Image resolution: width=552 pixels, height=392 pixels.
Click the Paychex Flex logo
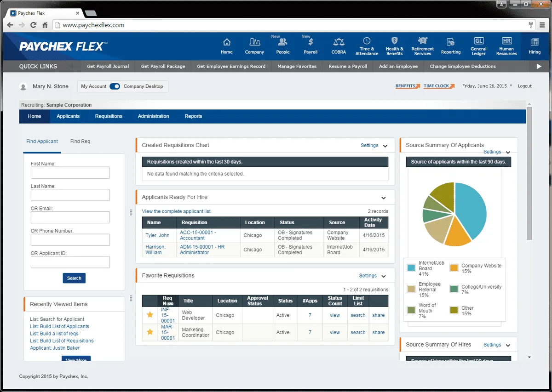63,46
